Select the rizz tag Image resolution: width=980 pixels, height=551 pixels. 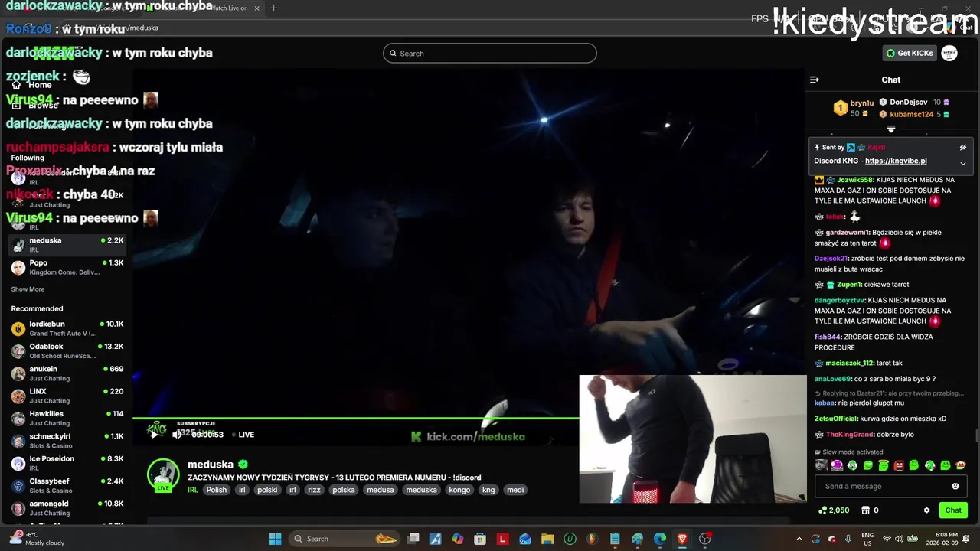pos(314,490)
